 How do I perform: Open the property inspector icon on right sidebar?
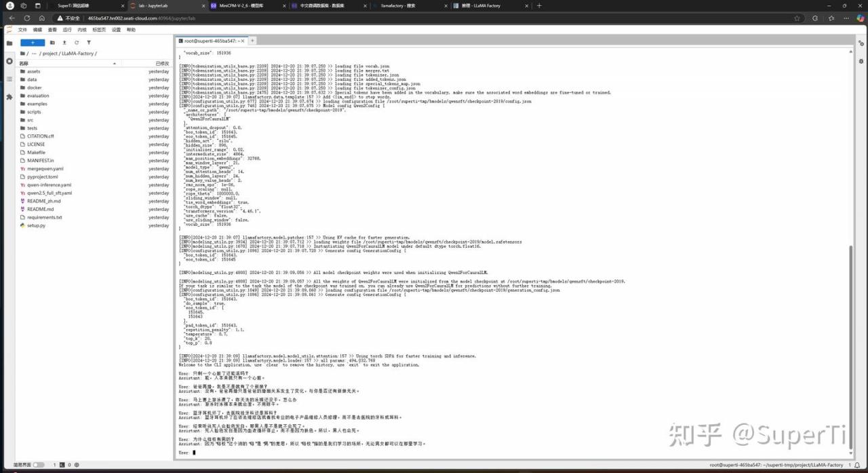click(860, 43)
